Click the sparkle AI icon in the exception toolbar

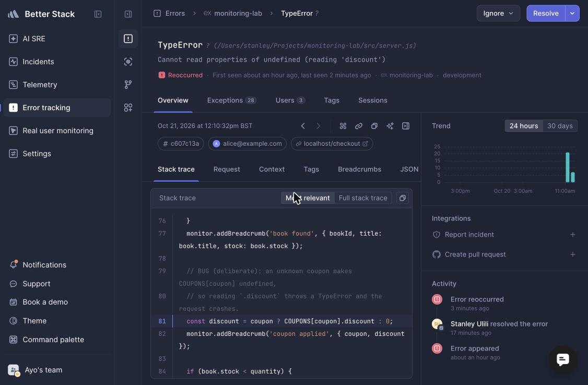pyautogui.click(x=390, y=126)
